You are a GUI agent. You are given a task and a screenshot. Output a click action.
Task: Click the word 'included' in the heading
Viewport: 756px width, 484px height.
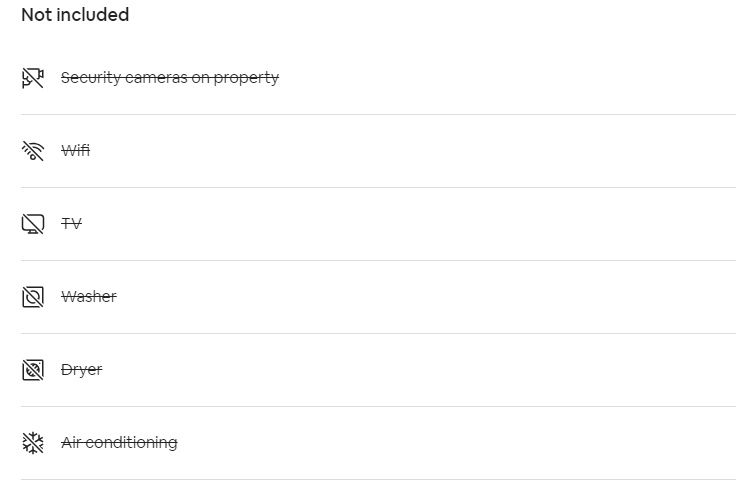tap(93, 15)
